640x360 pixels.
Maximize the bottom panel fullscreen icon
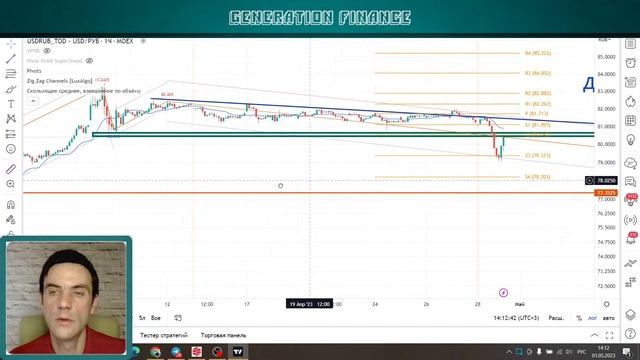tap(609, 336)
